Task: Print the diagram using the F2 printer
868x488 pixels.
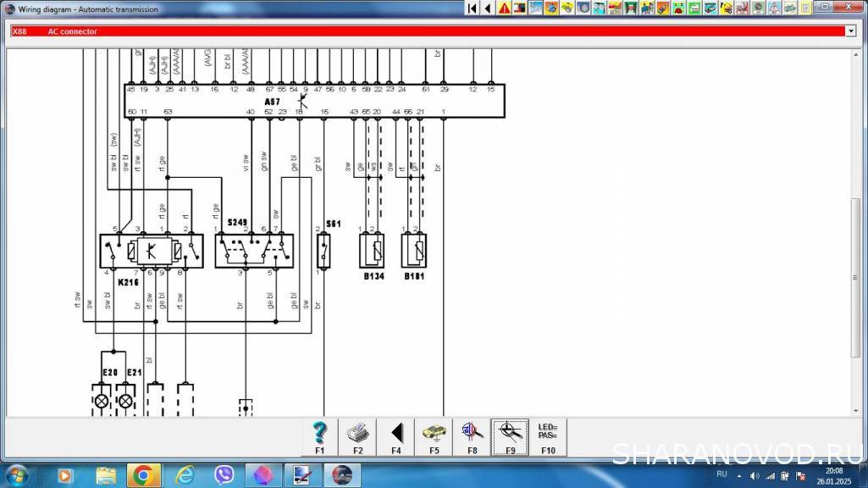Action: (357, 437)
